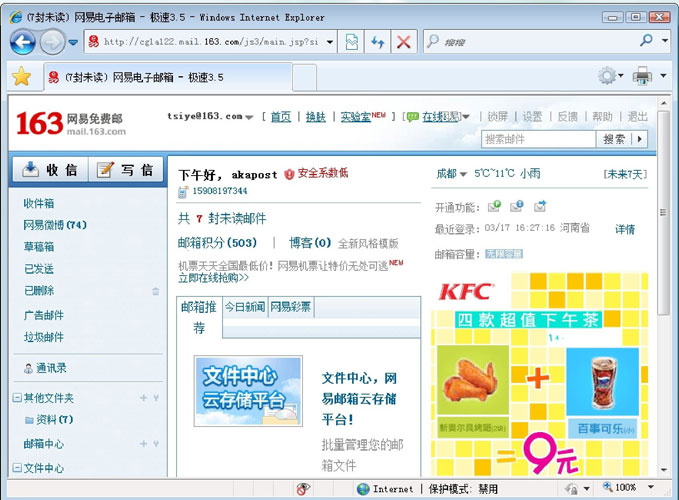Click the plus icon beside 其他文件夹
Viewport: 679px width, 500px height.
click(x=143, y=397)
